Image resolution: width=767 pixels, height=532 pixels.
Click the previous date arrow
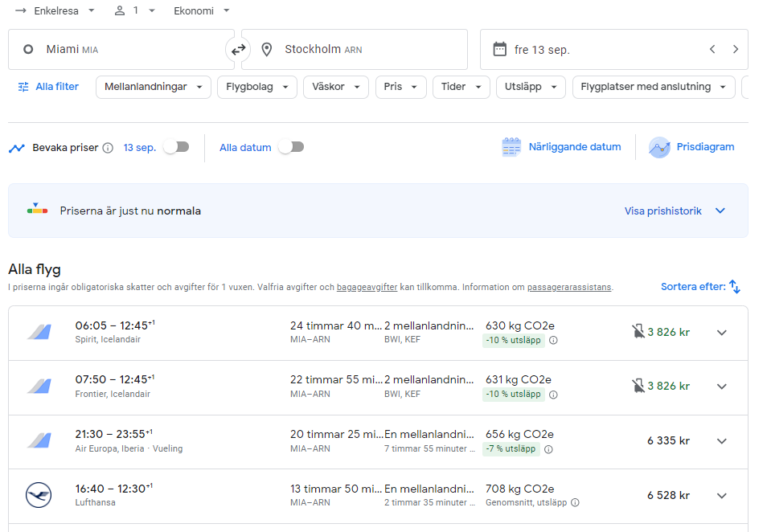712,50
